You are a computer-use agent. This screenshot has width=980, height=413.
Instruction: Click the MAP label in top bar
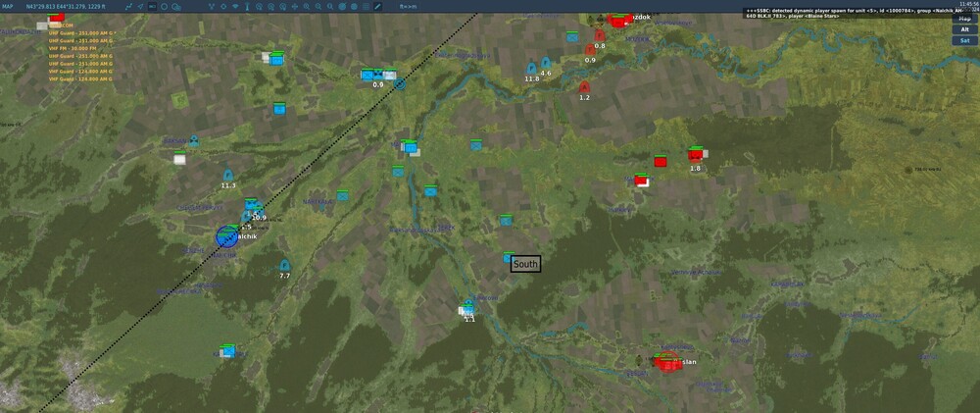7,6
